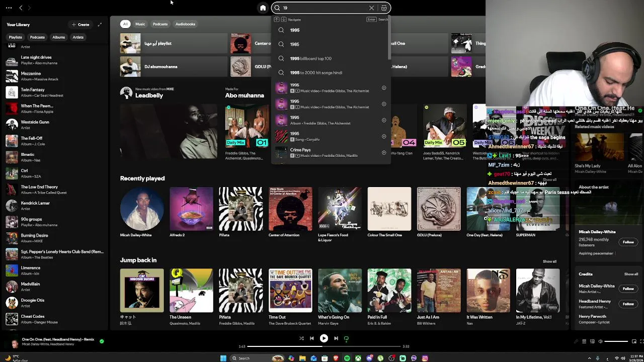The height and width of the screenshot is (362, 644).
Task: Open the play Queue icon
Action: 584,342
